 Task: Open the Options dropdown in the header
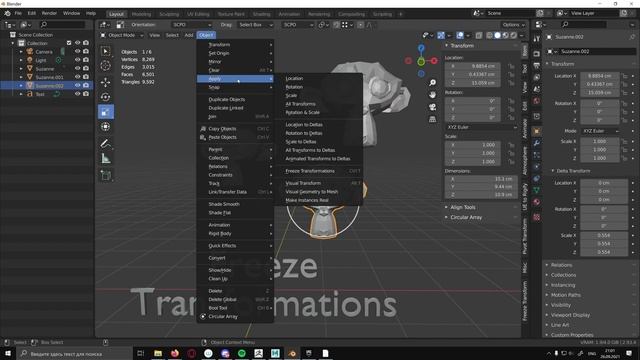coord(513,25)
